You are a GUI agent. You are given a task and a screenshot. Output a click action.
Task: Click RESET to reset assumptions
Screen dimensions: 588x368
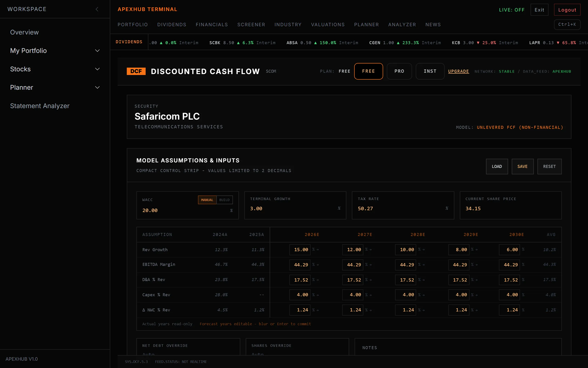549,167
